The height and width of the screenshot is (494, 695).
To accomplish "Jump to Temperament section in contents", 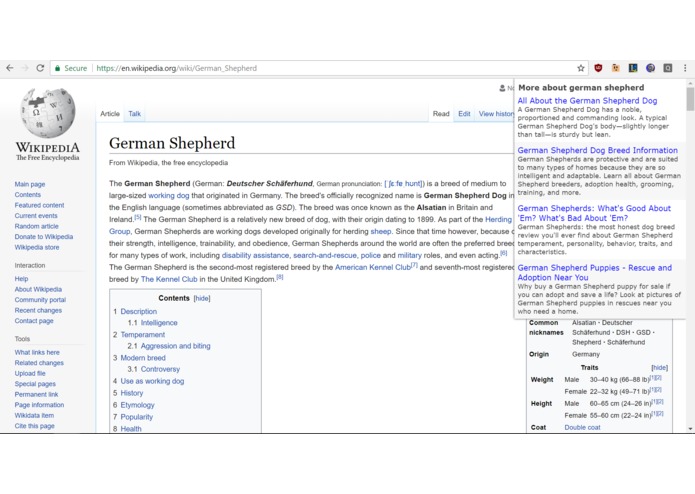I will click(143, 335).
